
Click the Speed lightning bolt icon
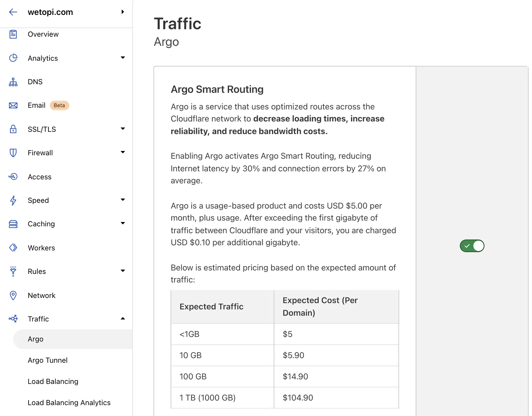[13, 200]
